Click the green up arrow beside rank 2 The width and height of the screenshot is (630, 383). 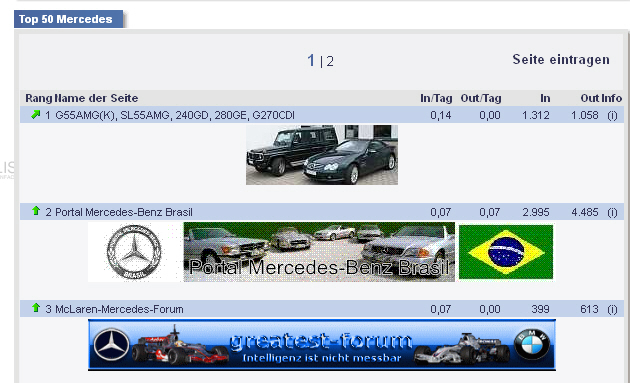click(36, 211)
